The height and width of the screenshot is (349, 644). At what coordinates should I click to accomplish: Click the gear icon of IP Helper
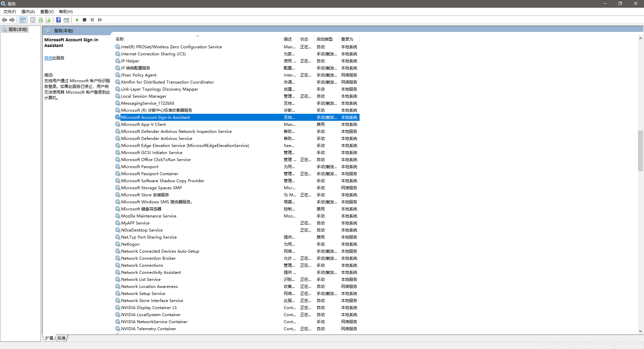(118, 61)
